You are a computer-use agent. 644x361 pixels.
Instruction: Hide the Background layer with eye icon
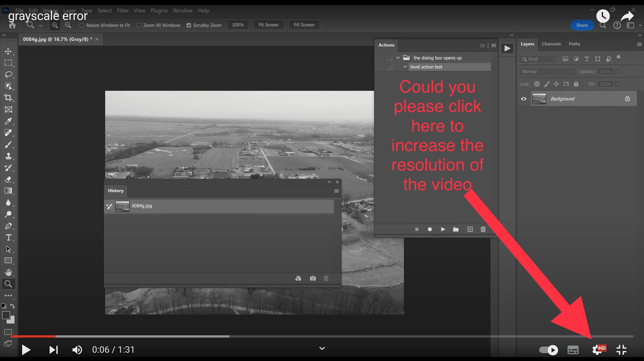524,99
